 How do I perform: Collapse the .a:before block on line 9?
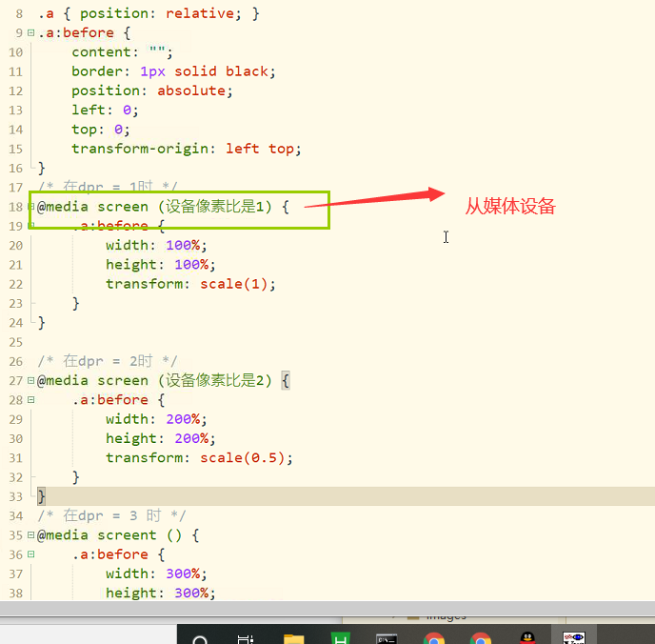click(30, 32)
